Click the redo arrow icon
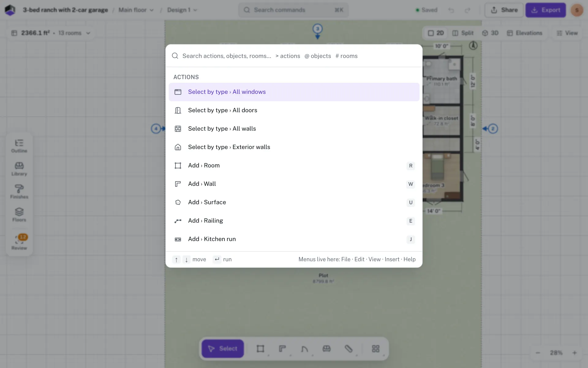The image size is (588, 368). pos(467,10)
